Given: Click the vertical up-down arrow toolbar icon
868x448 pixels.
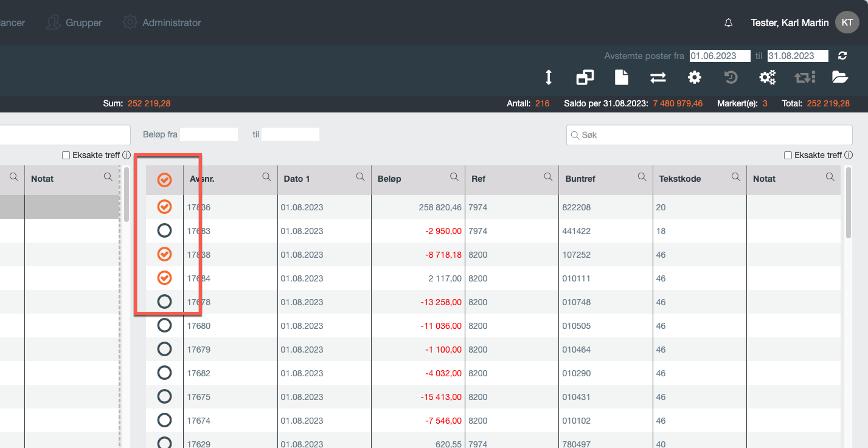Looking at the screenshot, I should pyautogui.click(x=549, y=77).
